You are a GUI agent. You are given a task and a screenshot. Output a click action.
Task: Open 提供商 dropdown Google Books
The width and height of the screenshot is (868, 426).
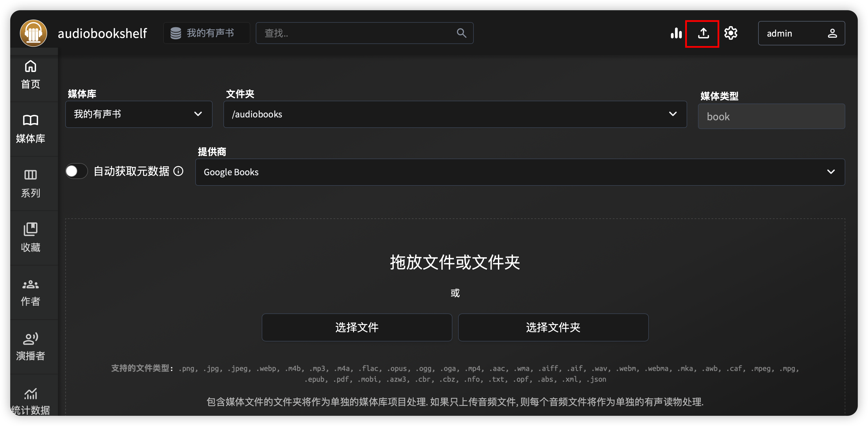click(x=520, y=172)
